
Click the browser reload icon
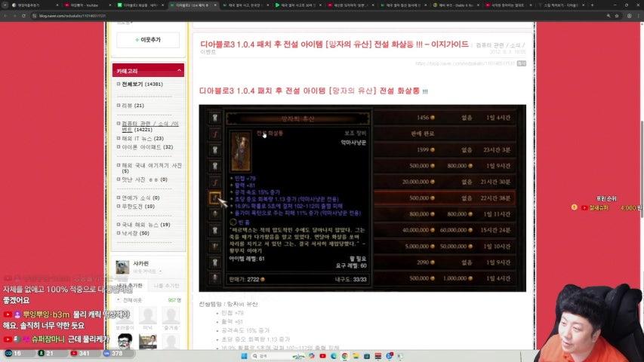23,16
